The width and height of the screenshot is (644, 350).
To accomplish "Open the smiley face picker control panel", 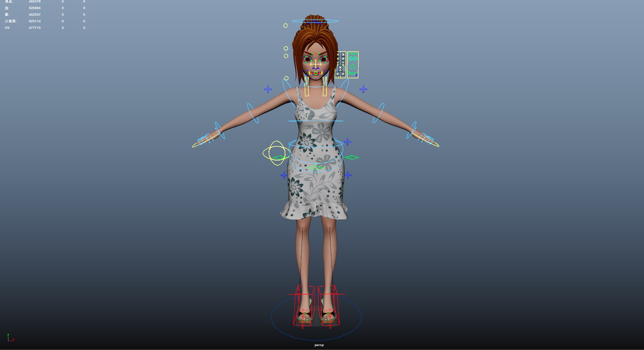I will [x=353, y=65].
